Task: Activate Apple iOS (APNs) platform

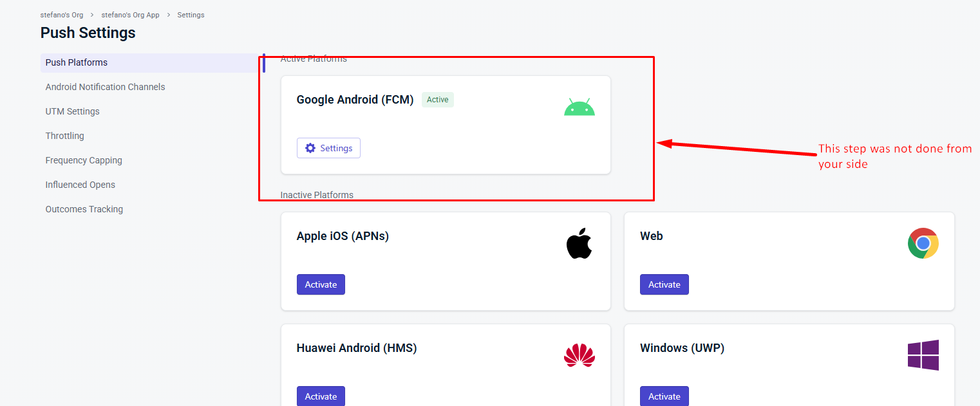Action: [321, 284]
